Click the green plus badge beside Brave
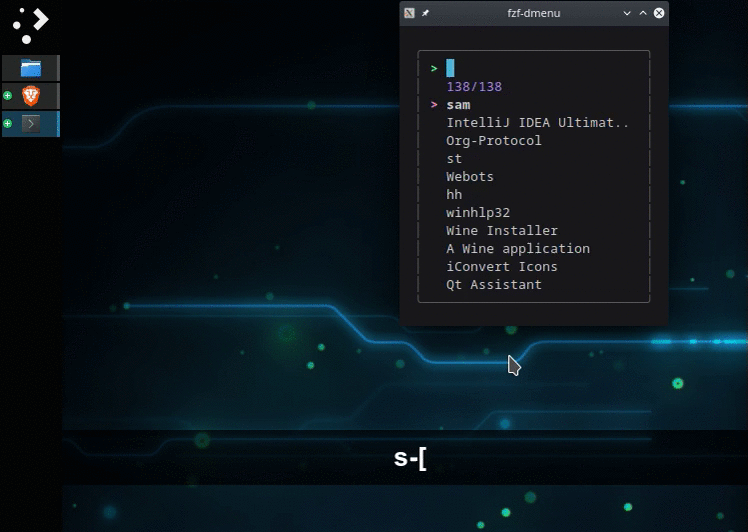 pyautogui.click(x=8, y=96)
